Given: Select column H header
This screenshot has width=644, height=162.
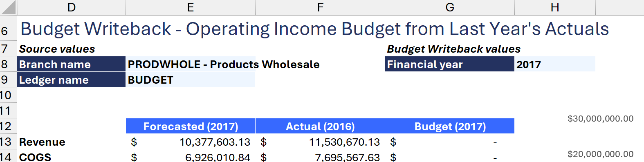Looking at the screenshot, I should (x=555, y=7).
